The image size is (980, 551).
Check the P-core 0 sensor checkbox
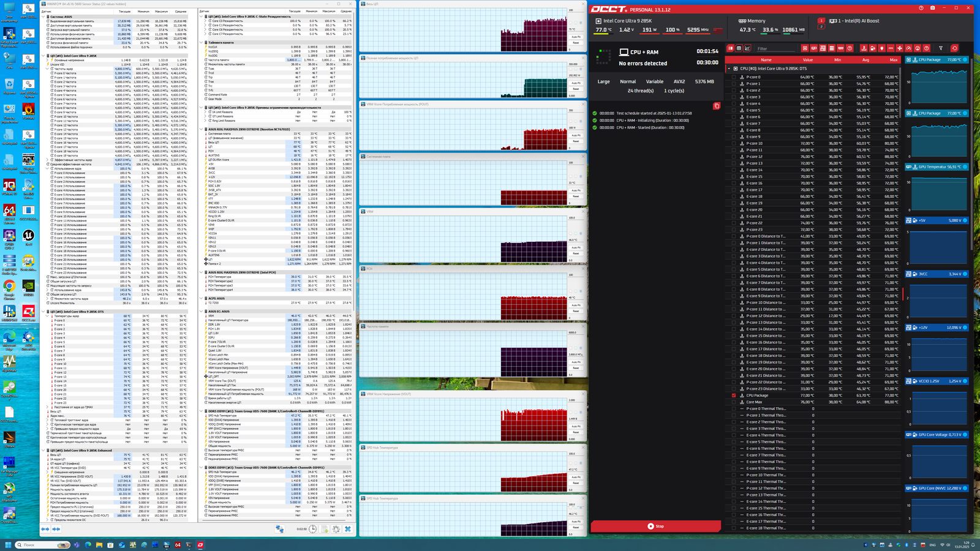tap(734, 77)
